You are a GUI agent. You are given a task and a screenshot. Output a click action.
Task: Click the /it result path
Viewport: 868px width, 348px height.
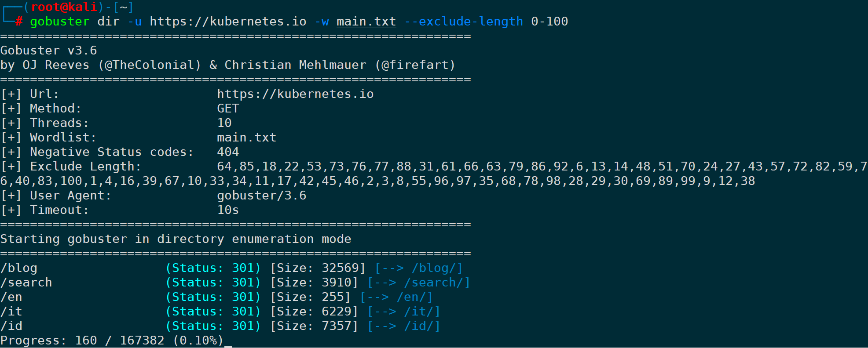(x=11, y=312)
